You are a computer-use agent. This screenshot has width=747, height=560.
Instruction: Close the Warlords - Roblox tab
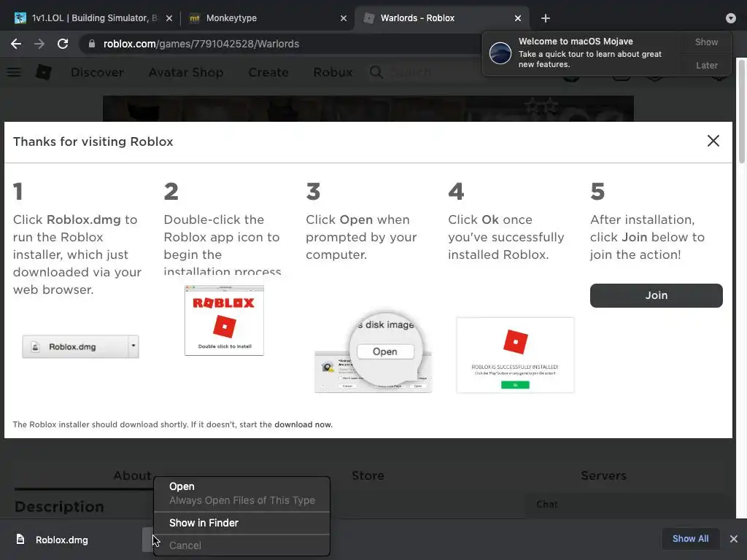518,18
